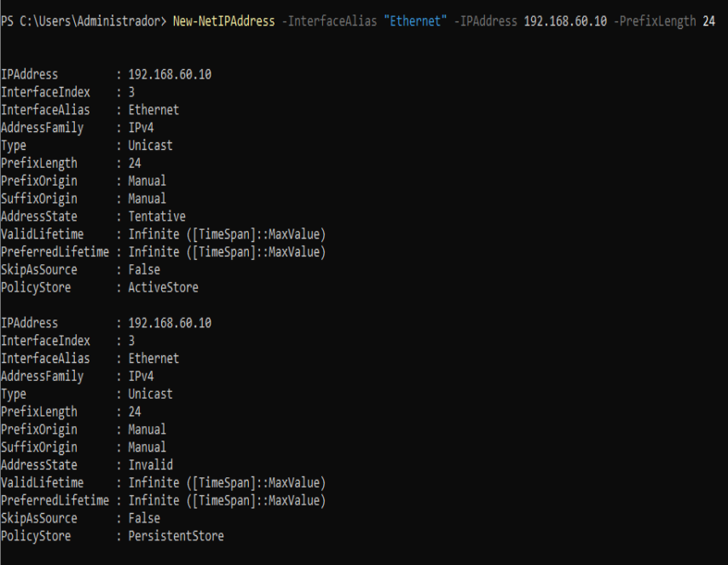Click the Tentative AddressState value
The image size is (728, 565).
tap(157, 216)
